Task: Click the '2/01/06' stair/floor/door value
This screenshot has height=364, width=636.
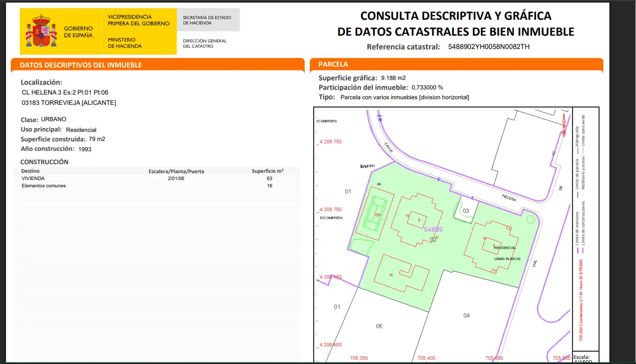Action: coord(176,178)
